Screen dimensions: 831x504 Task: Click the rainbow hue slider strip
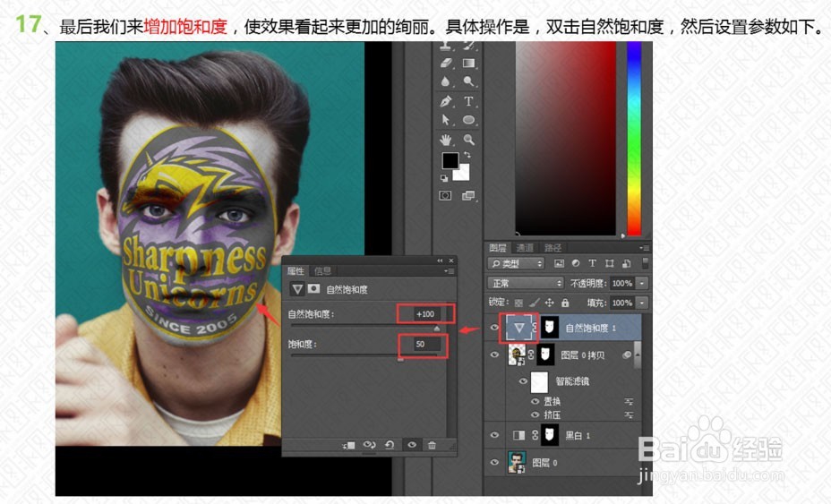tap(634, 139)
